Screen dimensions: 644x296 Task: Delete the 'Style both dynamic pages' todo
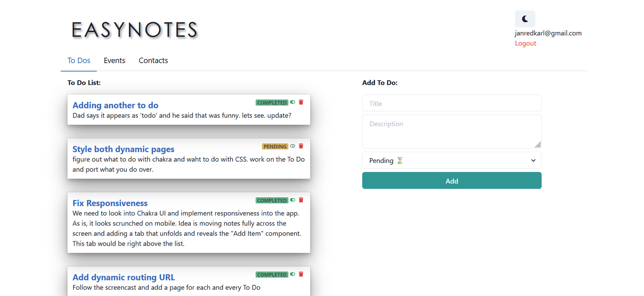301,146
